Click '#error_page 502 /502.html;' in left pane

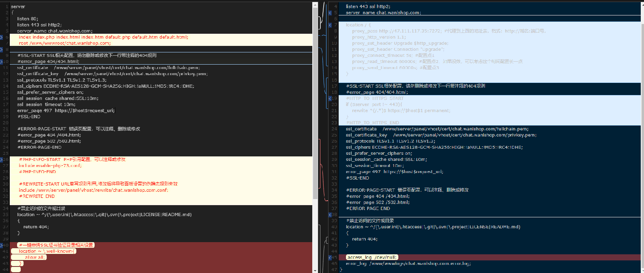[49, 141]
